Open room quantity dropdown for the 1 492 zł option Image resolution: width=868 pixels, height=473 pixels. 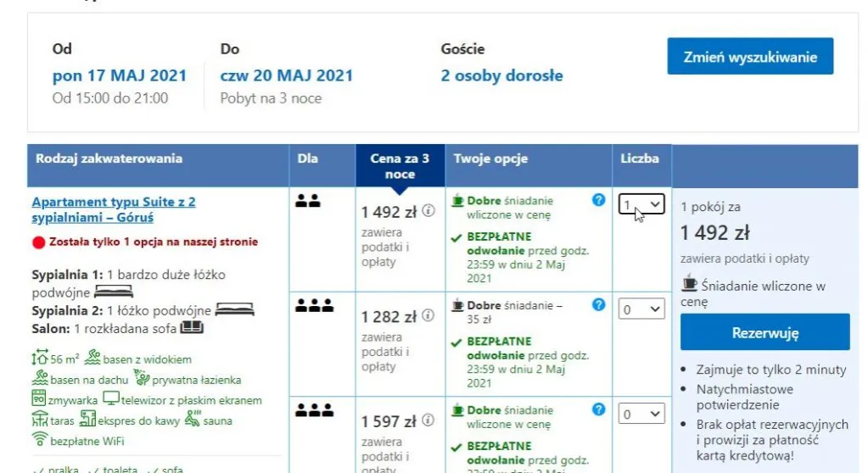pyautogui.click(x=641, y=205)
